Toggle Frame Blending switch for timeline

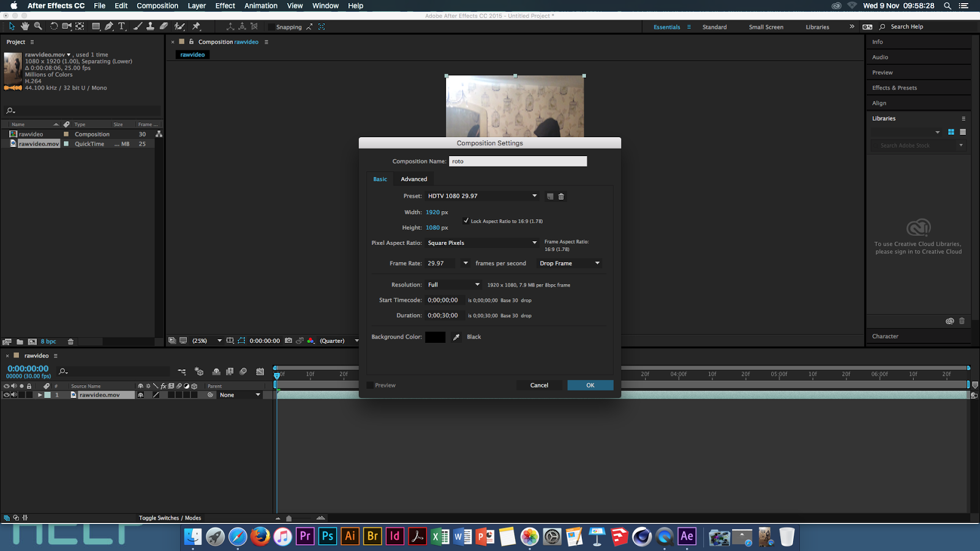(230, 371)
